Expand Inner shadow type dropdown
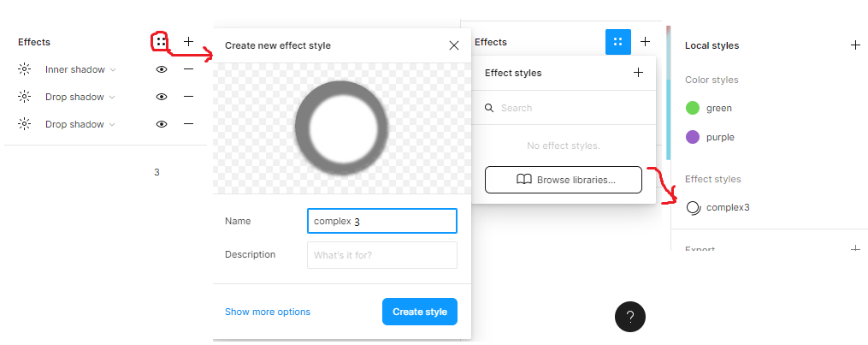Viewport: 868px width, 345px height. (x=81, y=69)
